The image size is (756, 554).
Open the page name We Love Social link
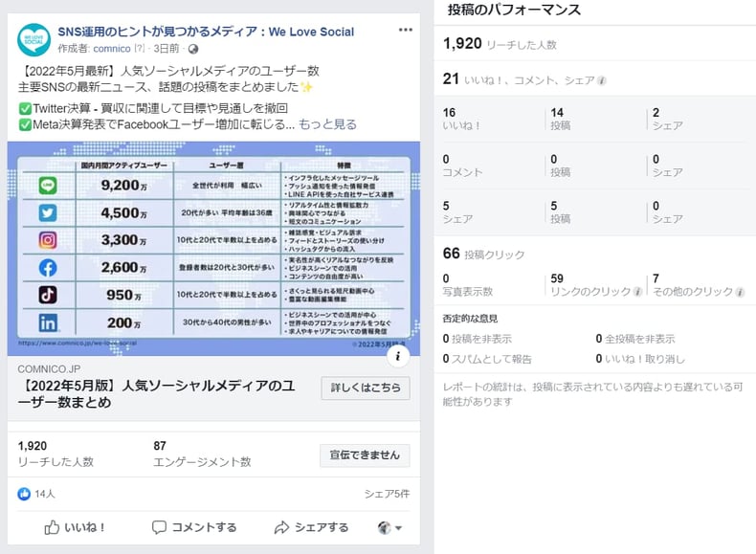point(206,32)
